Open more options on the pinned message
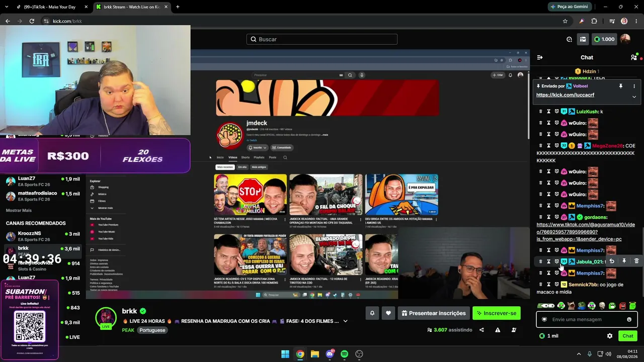This screenshot has width=644, height=362. pos(634,86)
